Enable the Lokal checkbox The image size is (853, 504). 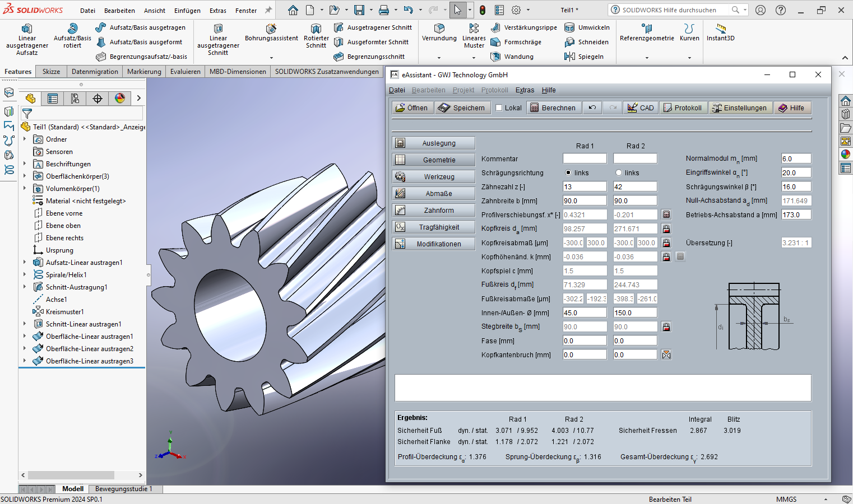(499, 108)
